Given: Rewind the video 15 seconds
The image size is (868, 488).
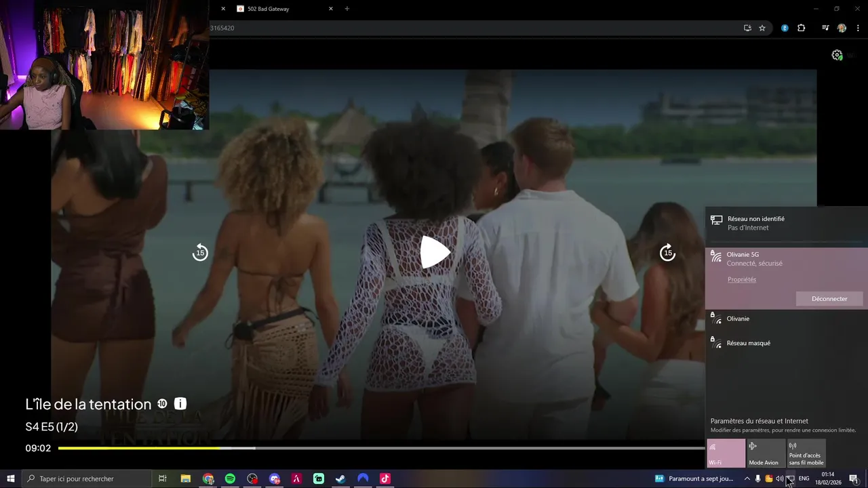Looking at the screenshot, I should (x=199, y=252).
